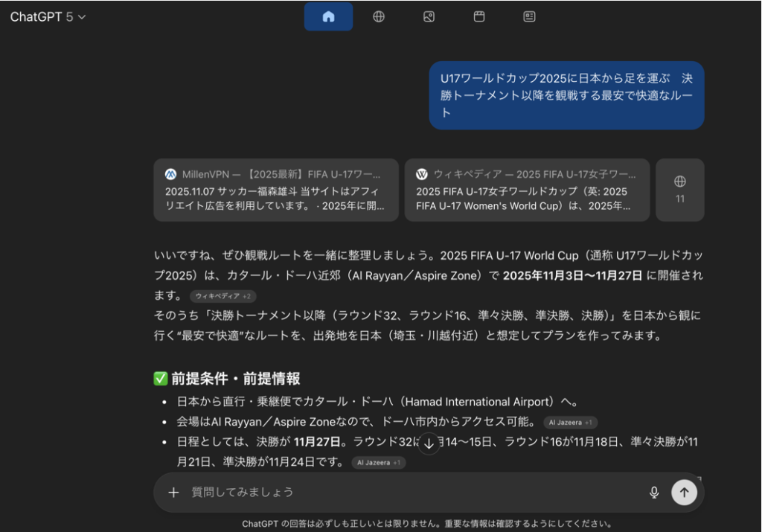
Task: Switch to the images tab icon
Action: pos(429,16)
